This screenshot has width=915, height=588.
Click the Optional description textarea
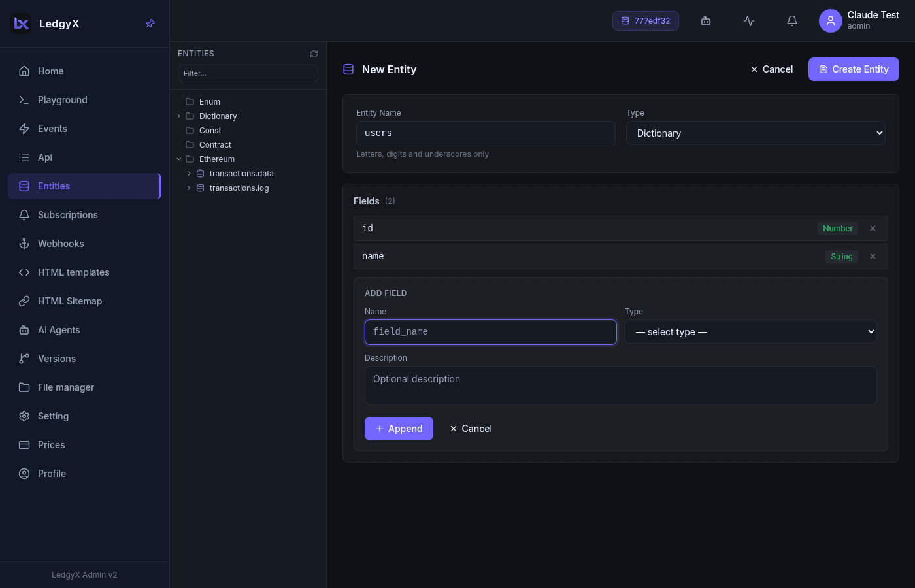(x=621, y=385)
